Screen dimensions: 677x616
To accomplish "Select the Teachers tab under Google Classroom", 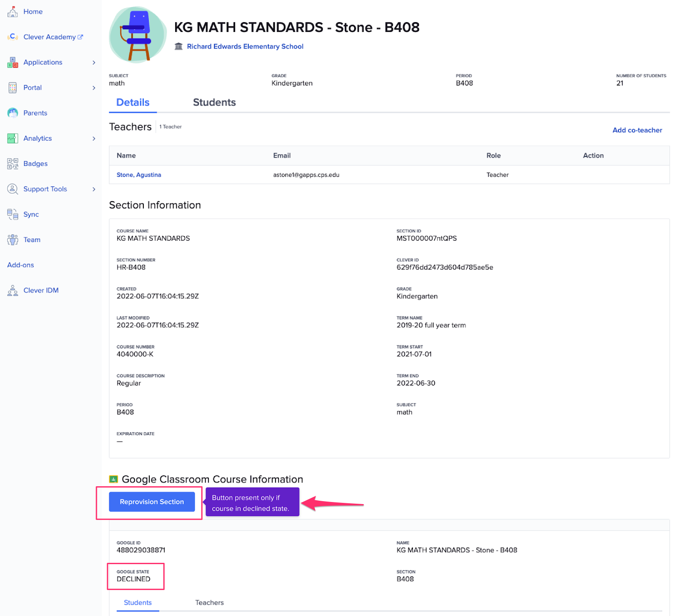I will 209,603.
